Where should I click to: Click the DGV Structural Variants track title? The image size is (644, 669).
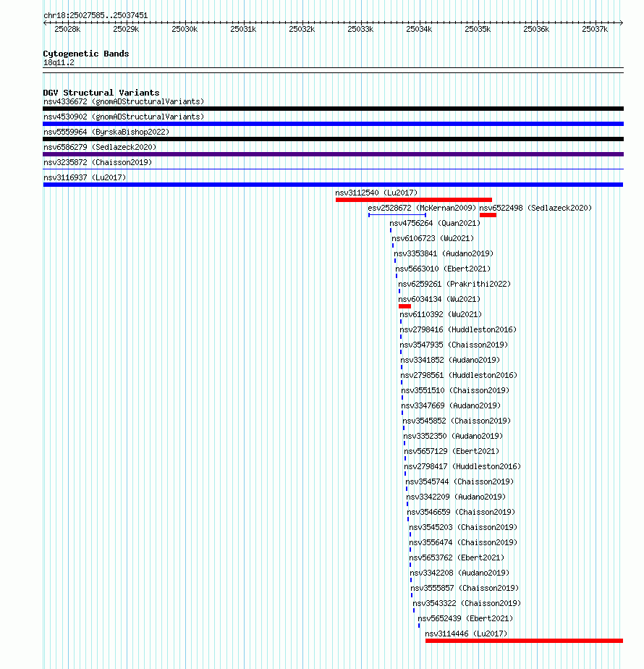tap(101, 93)
